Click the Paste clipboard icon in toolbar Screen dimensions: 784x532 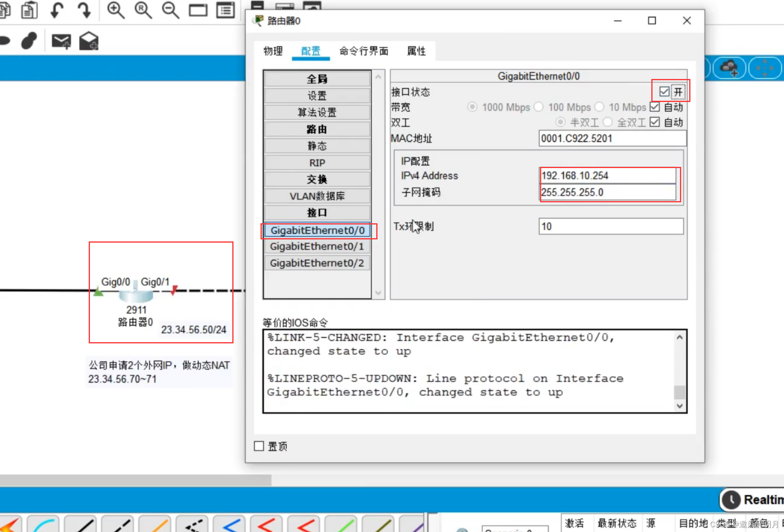[x=29, y=10]
